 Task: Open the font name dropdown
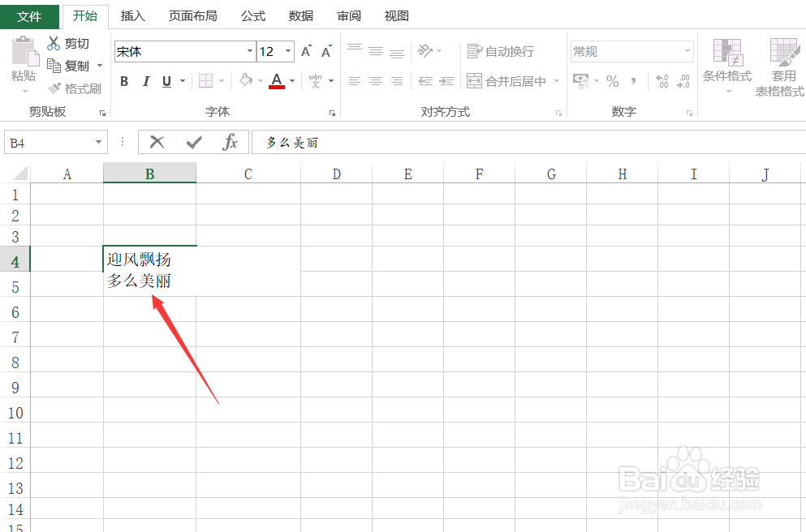point(250,51)
